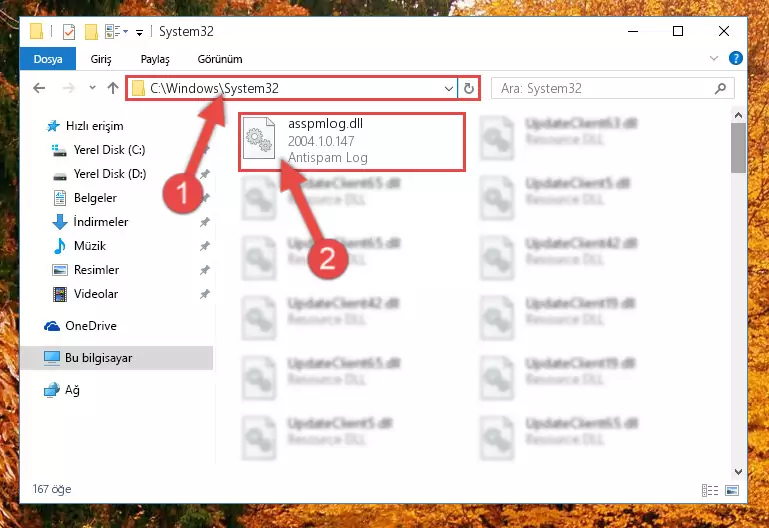769x528 pixels.
Task: Click the 167 öğe status text
Action: (x=51, y=489)
